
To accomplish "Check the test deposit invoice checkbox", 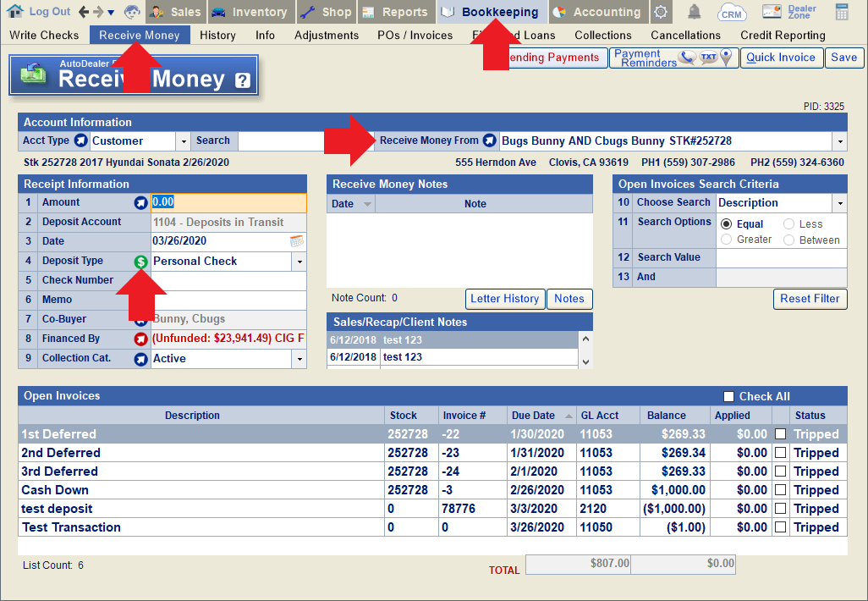I will tap(780, 509).
